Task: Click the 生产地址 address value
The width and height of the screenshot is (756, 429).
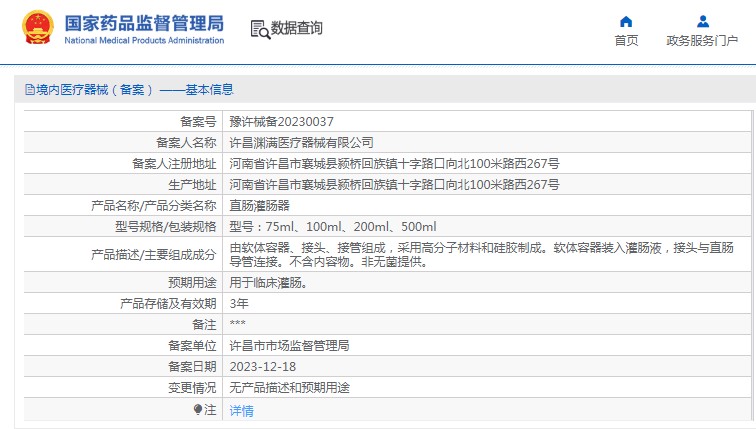Action: pos(394,185)
